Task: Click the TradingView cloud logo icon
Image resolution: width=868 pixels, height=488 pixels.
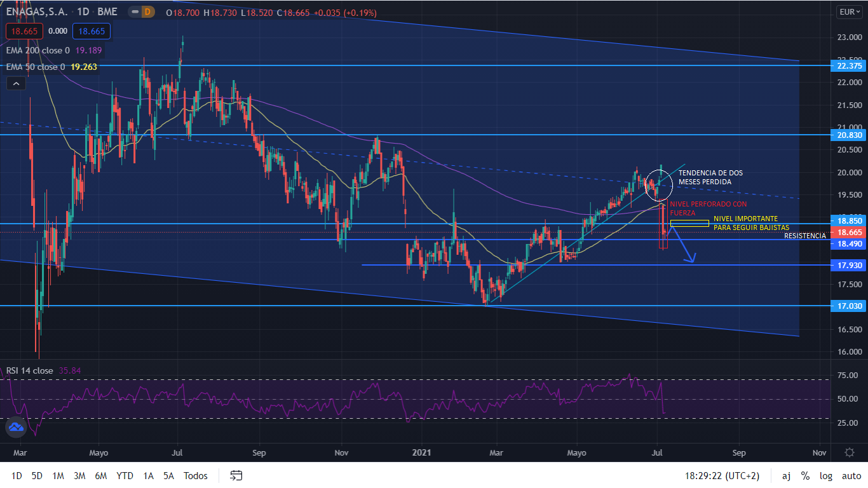Action: point(16,428)
